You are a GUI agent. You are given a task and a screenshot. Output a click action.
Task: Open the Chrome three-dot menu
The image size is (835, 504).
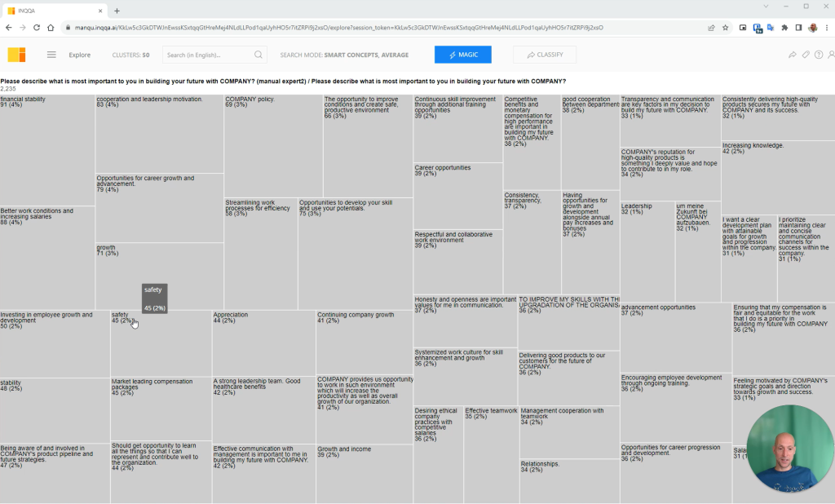(x=827, y=28)
